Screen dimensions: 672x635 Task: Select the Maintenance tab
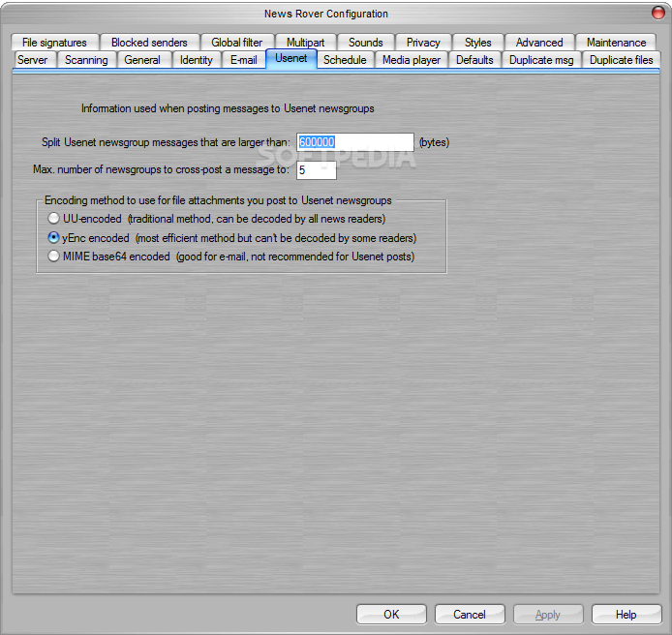click(616, 43)
